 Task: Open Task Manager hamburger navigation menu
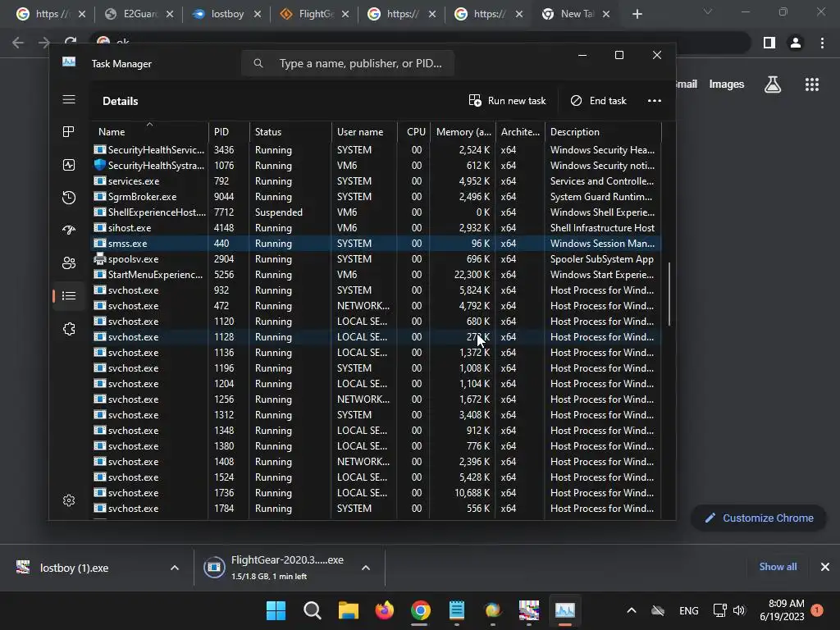click(x=69, y=99)
